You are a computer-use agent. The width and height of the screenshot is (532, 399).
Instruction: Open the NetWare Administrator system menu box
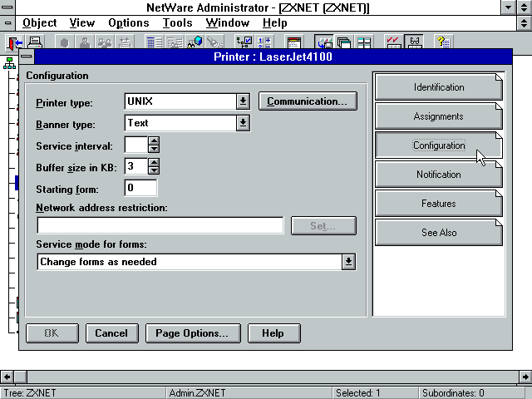[x=7, y=7]
